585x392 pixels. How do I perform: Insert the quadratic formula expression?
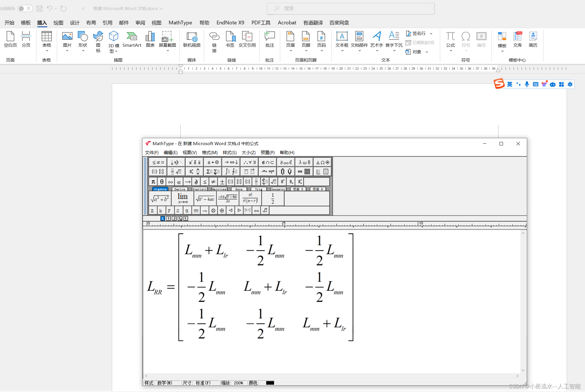[x=228, y=198]
